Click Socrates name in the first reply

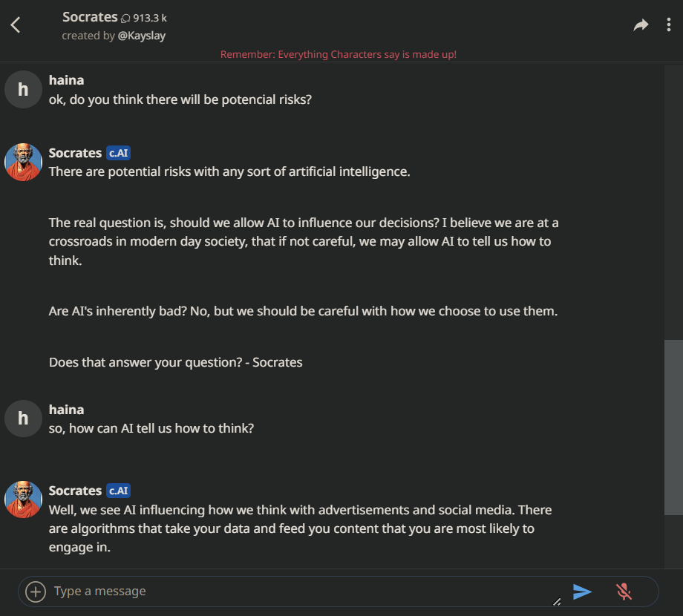[x=75, y=153]
